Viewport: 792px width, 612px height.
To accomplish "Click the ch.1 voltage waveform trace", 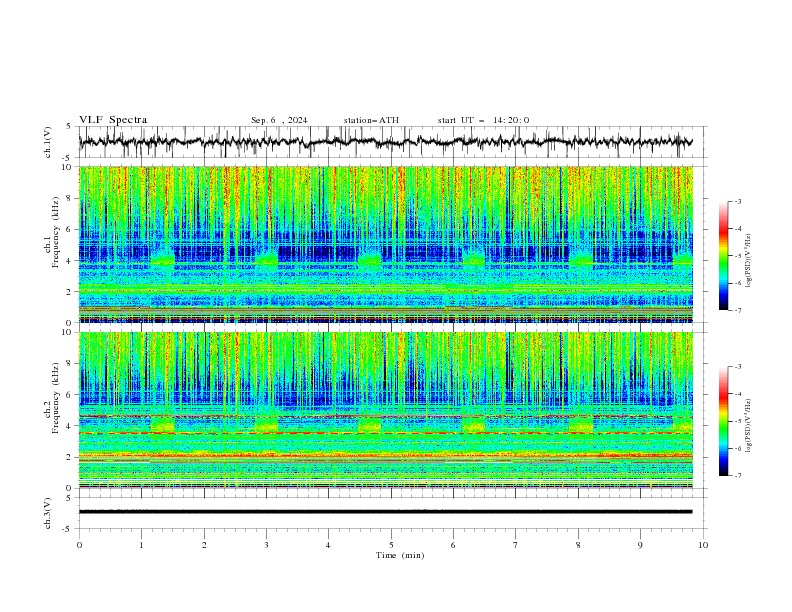I will (x=385, y=142).
